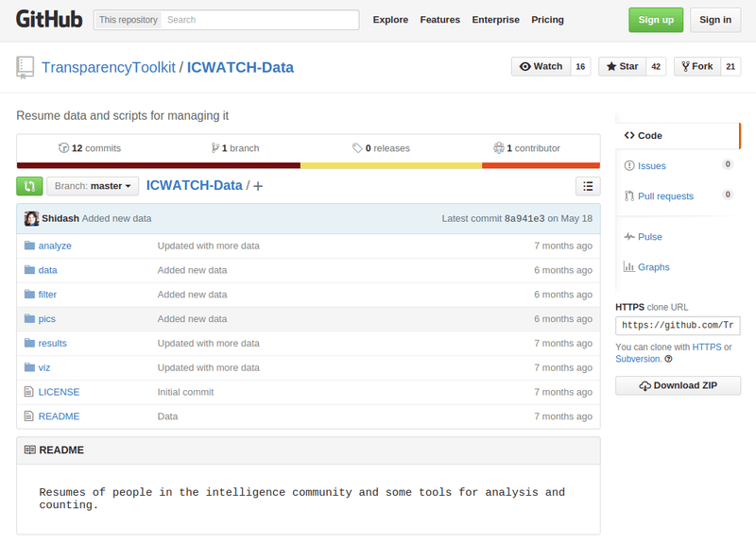Open the analyze folder name link
This screenshot has width=756, height=543.
click(55, 246)
